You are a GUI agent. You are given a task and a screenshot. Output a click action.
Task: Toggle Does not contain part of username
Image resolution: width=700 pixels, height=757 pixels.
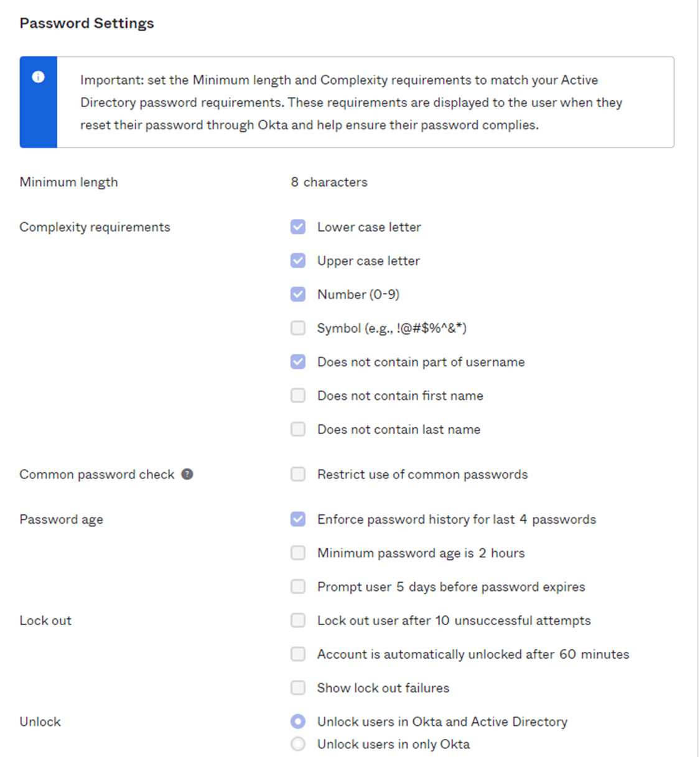298,361
